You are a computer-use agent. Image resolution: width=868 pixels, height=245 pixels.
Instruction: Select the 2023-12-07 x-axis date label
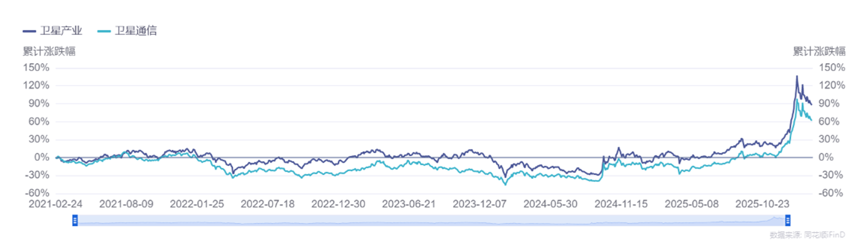pos(479,204)
